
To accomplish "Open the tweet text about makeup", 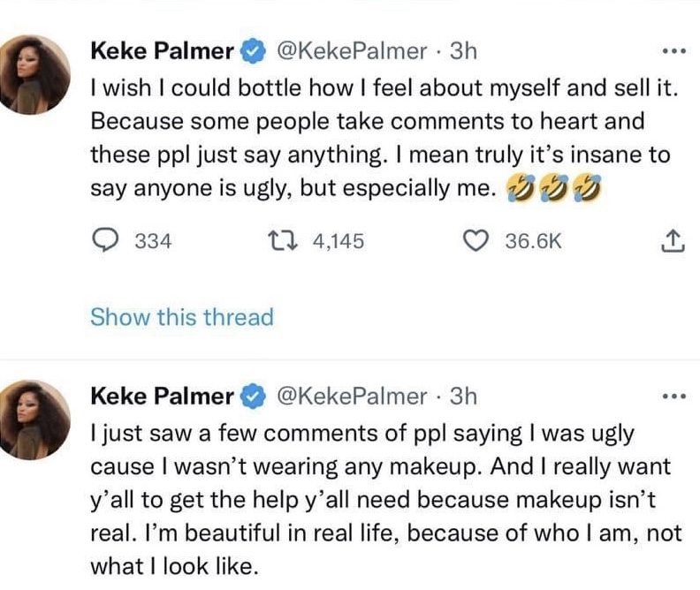I will pyautogui.click(x=386, y=500).
